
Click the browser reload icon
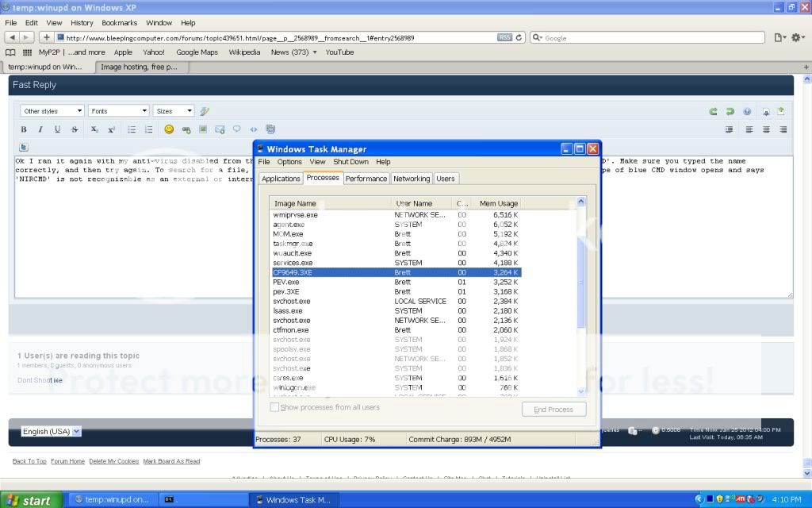click(519, 37)
